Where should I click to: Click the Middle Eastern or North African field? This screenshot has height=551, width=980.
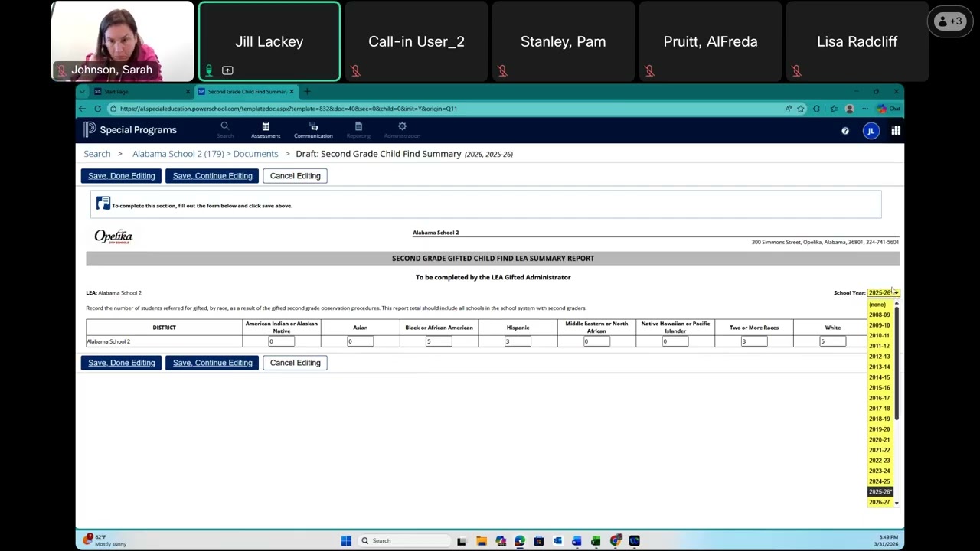pyautogui.click(x=596, y=341)
